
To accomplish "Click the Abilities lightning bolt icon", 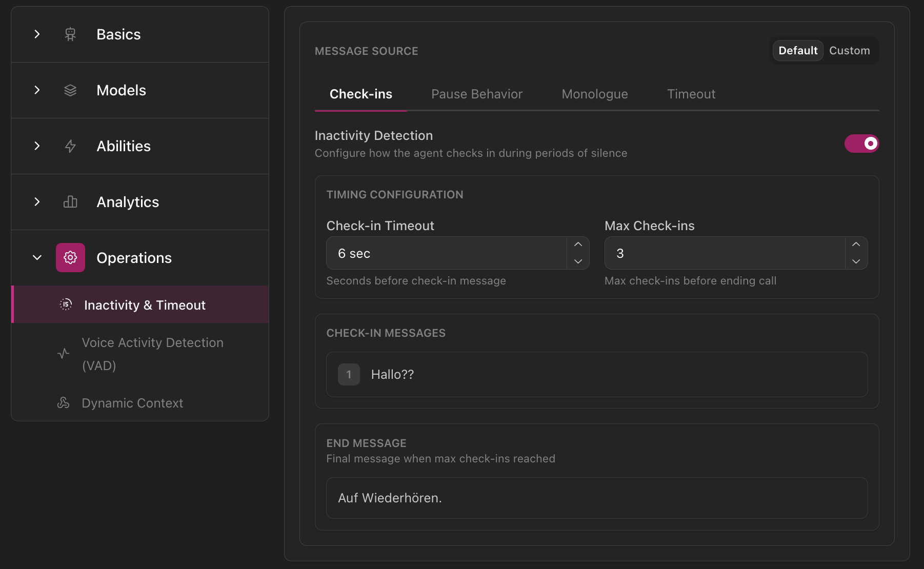I will (x=70, y=146).
